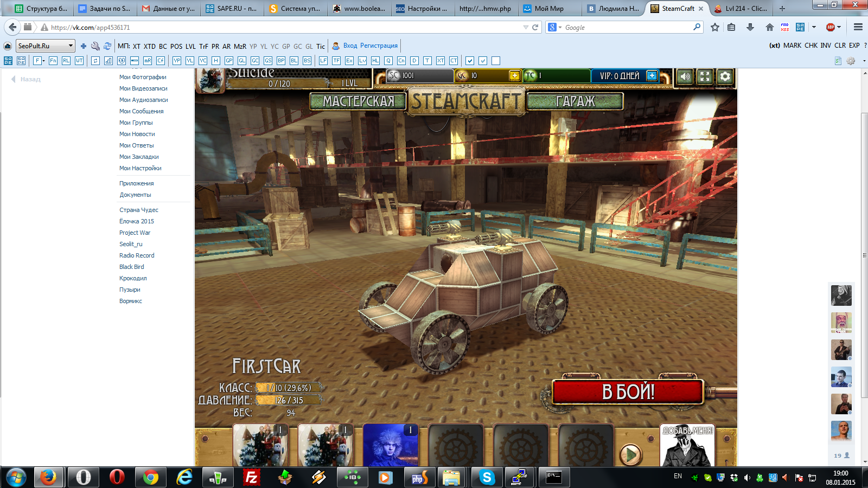
Task: Open the МАСТЕРСКАЯ workshop tab
Action: click(x=358, y=101)
